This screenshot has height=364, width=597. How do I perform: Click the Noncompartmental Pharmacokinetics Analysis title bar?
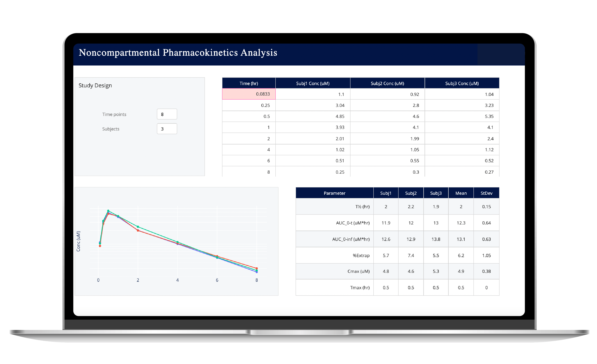(178, 53)
